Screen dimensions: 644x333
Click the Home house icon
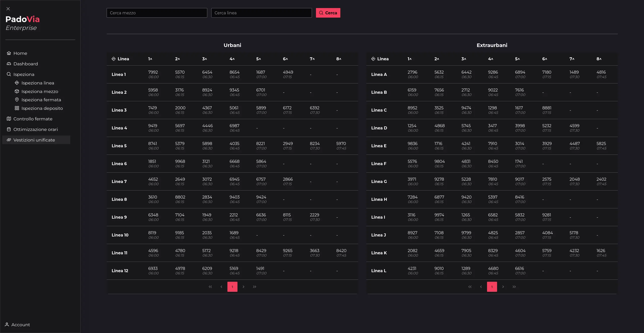[x=9, y=53]
